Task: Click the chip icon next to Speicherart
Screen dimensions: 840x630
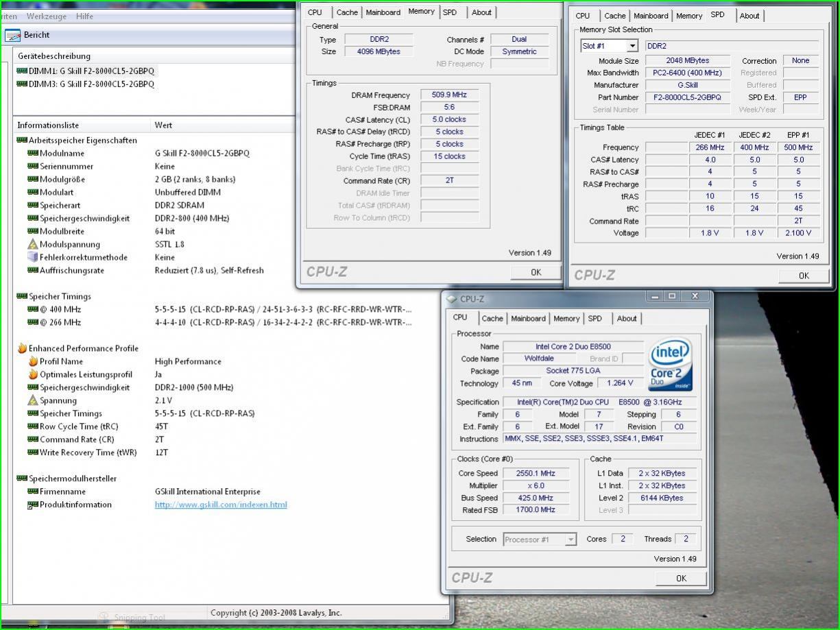Action: pos(33,206)
